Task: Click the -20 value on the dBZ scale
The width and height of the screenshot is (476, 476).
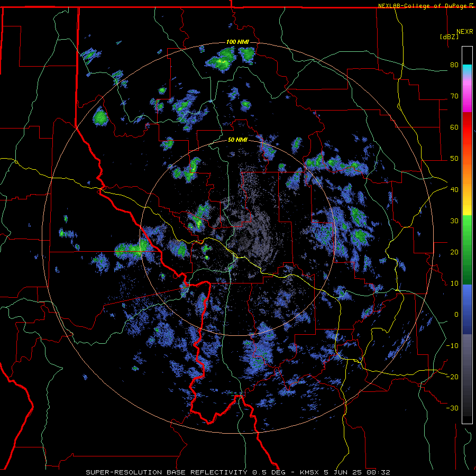Action: 452,377
